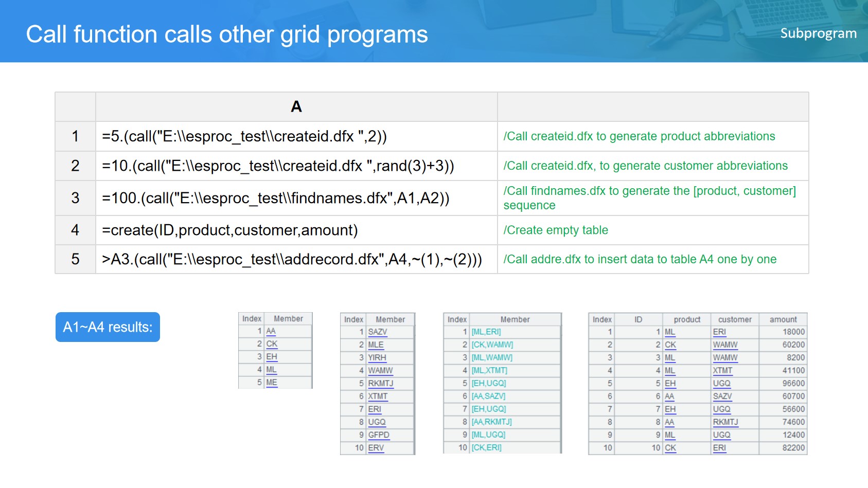Click the "customer" column header in the result table
This screenshot has width=868, height=488.
point(734,319)
